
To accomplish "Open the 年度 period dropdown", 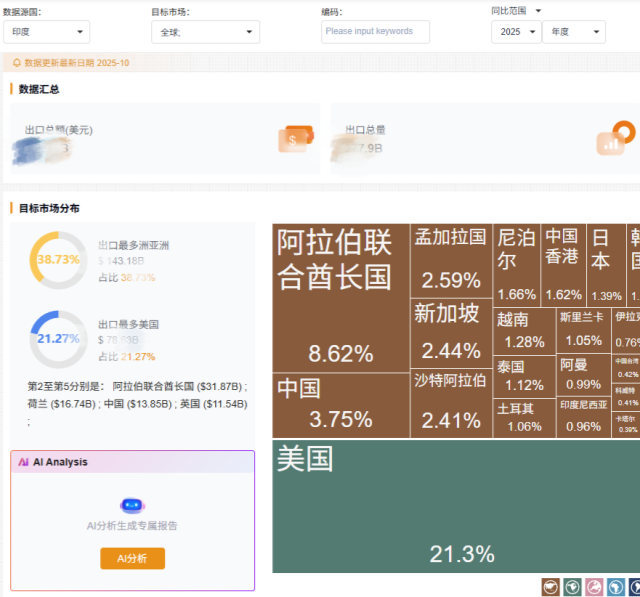I will [574, 32].
